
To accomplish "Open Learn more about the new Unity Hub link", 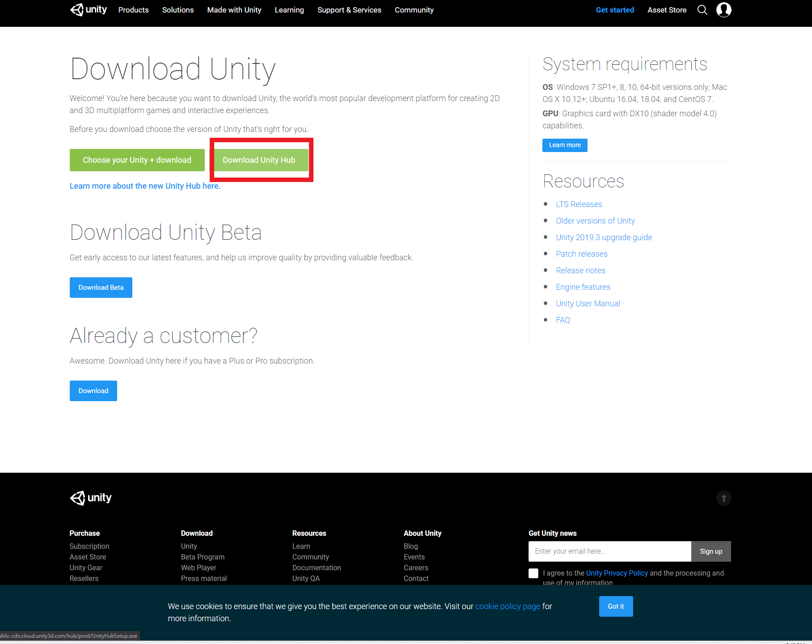I will point(145,186).
